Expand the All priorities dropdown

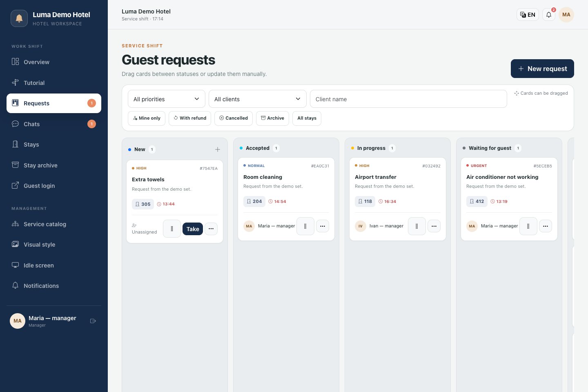coord(167,99)
